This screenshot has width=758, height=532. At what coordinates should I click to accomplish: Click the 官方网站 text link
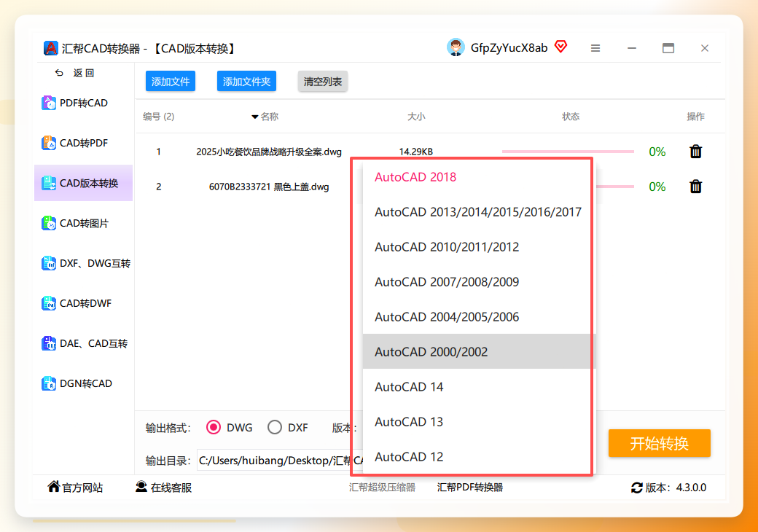[x=82, y=488]
